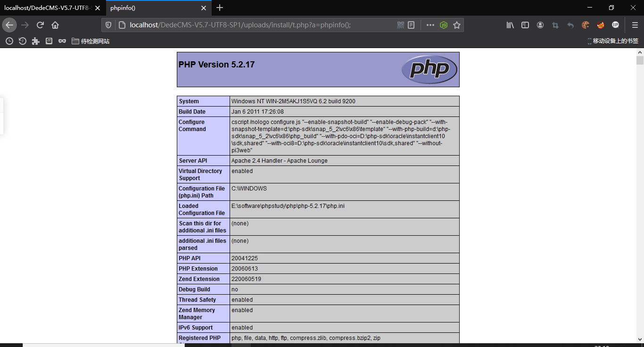Click the 20041225 value

245,258
